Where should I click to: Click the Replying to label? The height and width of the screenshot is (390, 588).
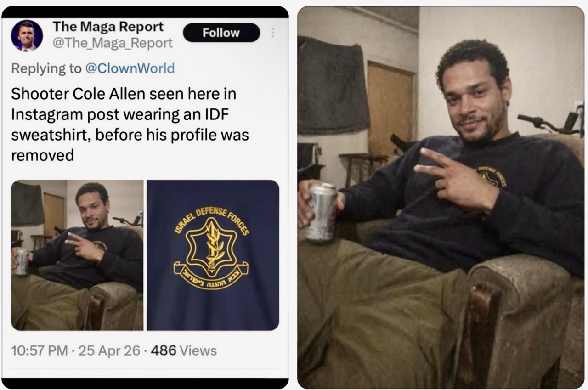point(46,68)
